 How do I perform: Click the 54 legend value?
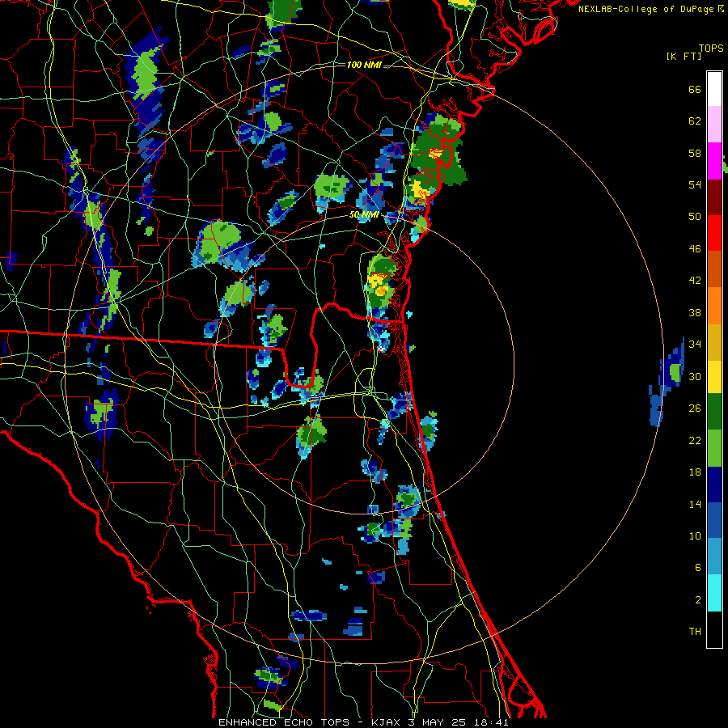click(x=695, y=184)
